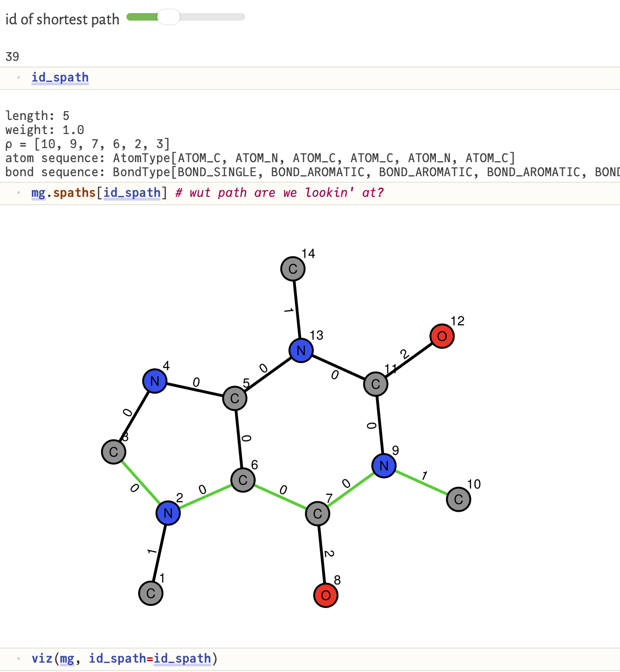Click the mg variable link in the spaths cell
Image resolution: width=620 pixels, height=672 pixels.
click(x=38, y=193)
